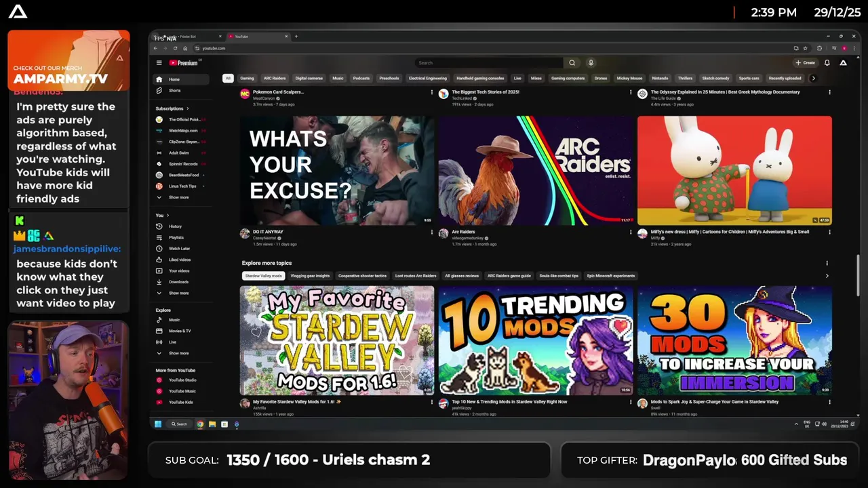Open the notifications bell
Image resolution: width=868 pixels, height=488 pixels.
pyautogui.click(x=827, y=63)
